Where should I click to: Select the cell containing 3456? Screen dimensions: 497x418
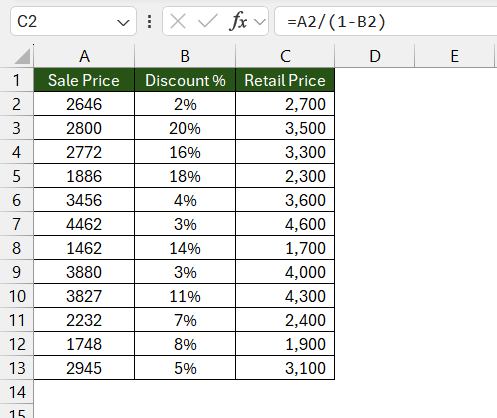tap(84, 200)
